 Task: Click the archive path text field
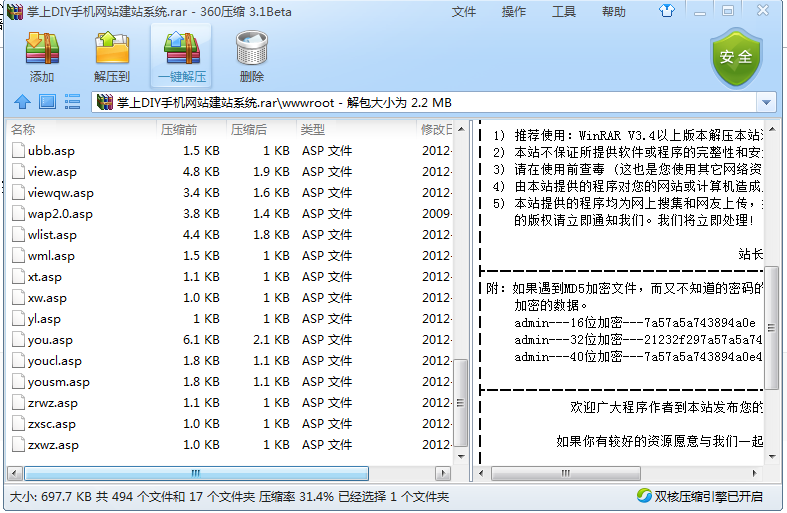(x=425, y=102)
